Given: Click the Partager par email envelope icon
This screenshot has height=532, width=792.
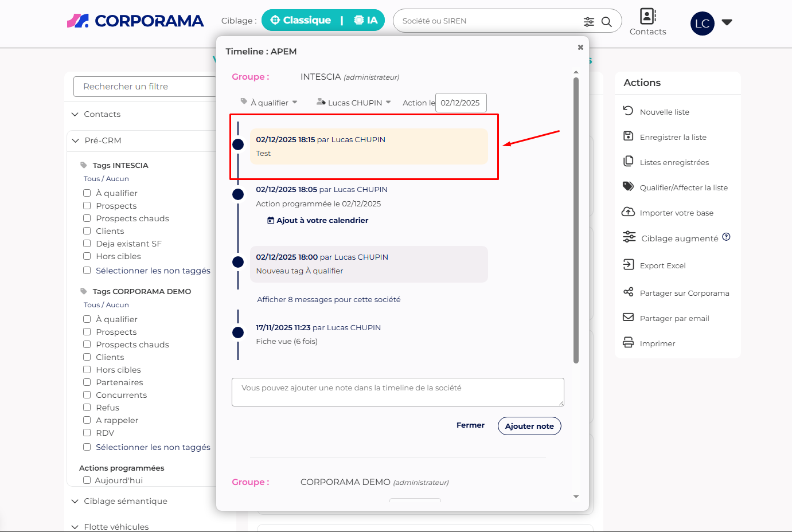Looking at the screenshot, I should [x=629, y=318].
